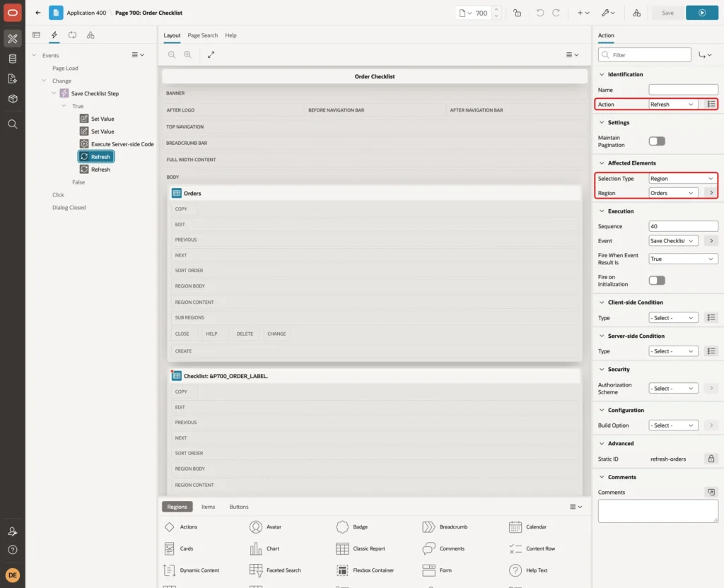Select the second Refresh action below
The image size is (724, 588).
coord(95,170)
